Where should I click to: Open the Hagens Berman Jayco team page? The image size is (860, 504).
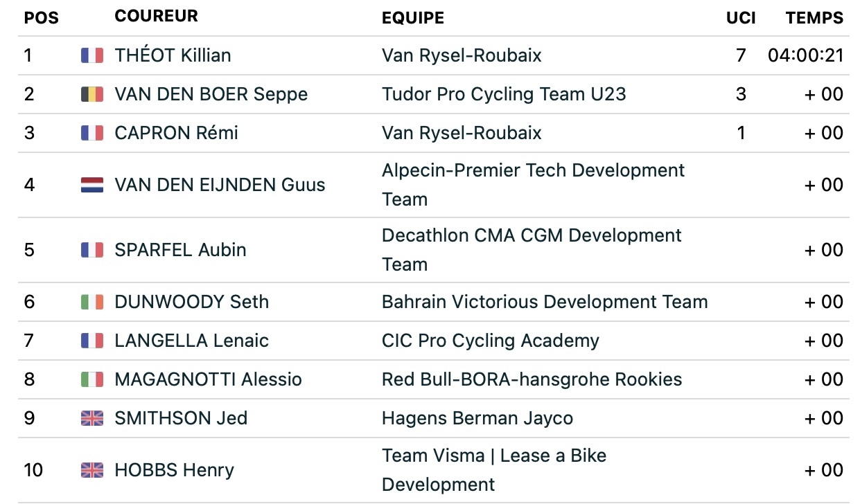pos(477,418)
